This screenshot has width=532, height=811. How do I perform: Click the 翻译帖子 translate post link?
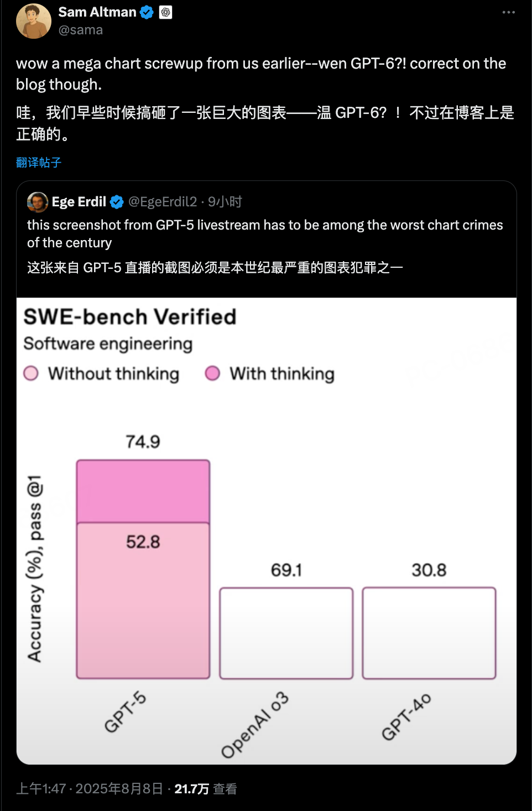pos(39,162)
